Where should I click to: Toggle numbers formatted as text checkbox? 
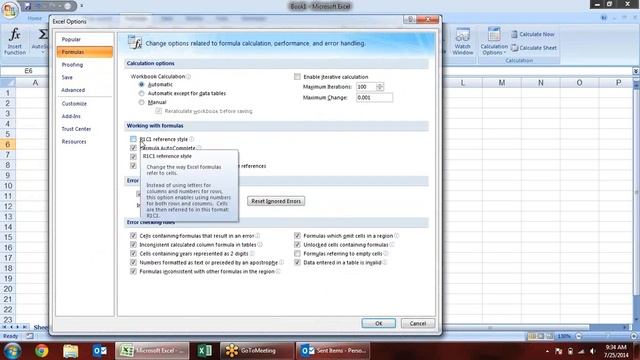133,263
